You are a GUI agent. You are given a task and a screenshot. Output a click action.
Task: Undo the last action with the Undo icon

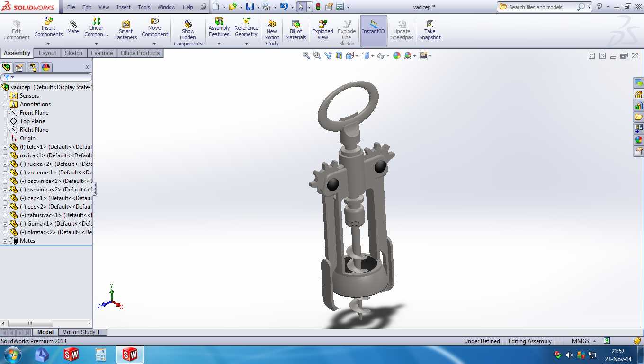pyautogui.click(x=284, y=7)
